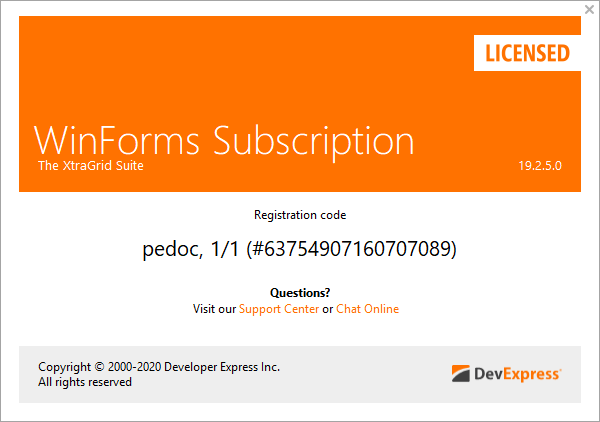
Task: Click the Registration code label
Action: point(300,215)
